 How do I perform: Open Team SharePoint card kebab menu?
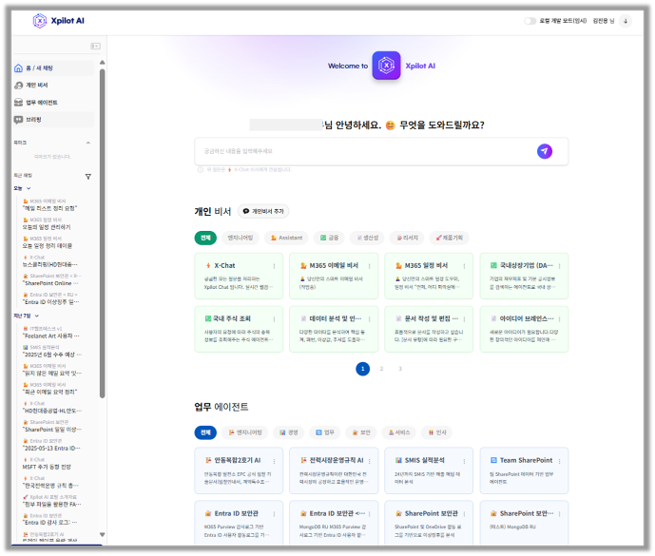pyautogui.click(x=559, y=461)
